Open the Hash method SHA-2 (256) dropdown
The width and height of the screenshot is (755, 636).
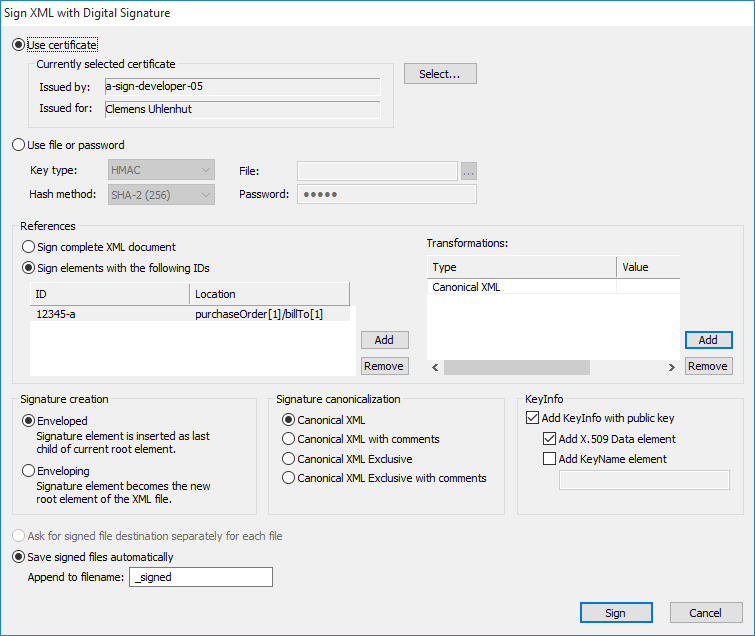161,195
